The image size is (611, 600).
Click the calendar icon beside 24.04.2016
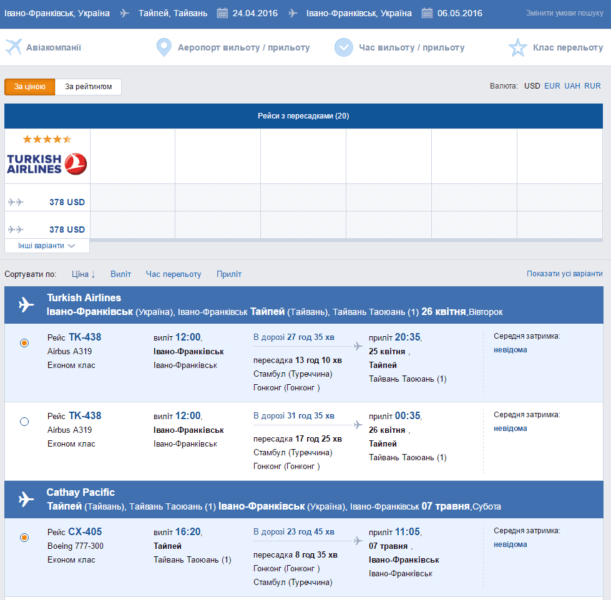(x=222, y=13)
